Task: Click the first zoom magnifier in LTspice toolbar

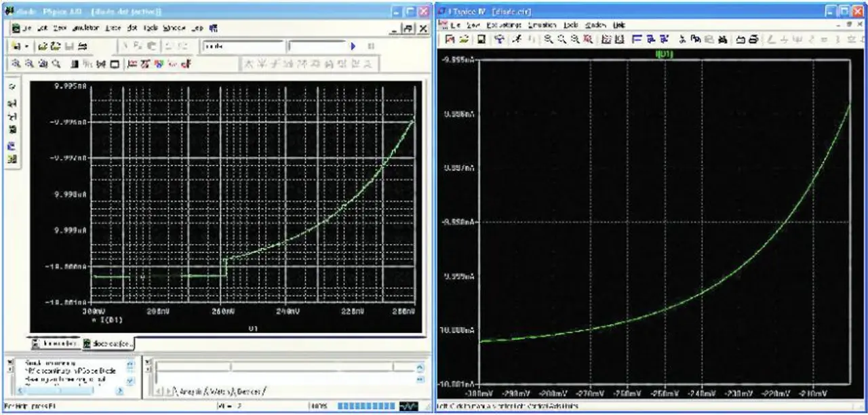Action: coord(548,39)
